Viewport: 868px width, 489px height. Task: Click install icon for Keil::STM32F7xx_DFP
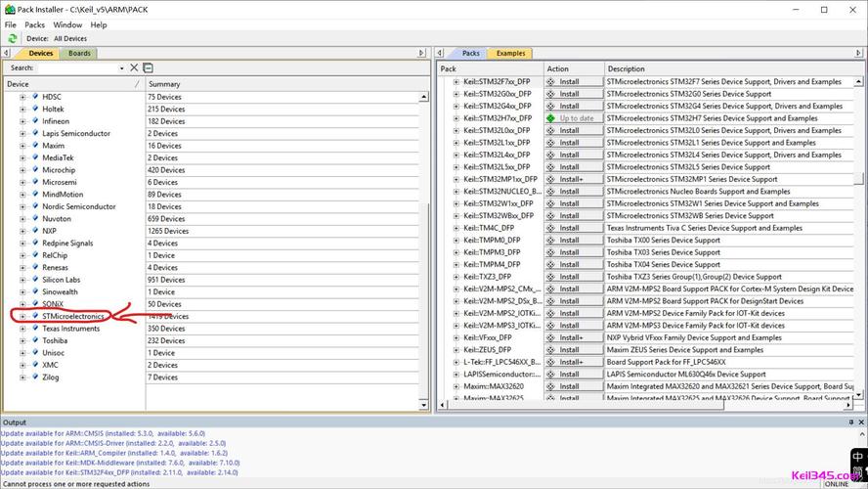point(550,81)
